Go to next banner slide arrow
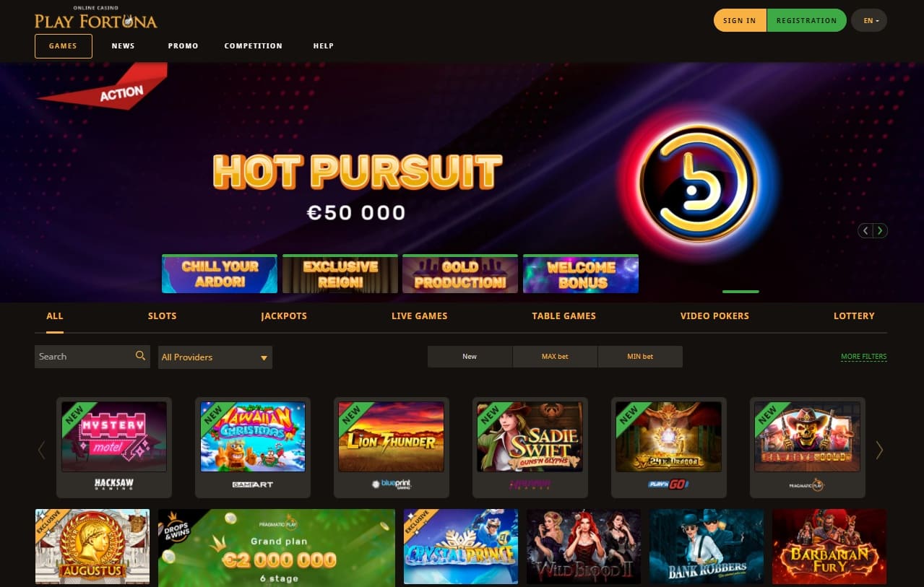924x587 pixels. [880, 231]
